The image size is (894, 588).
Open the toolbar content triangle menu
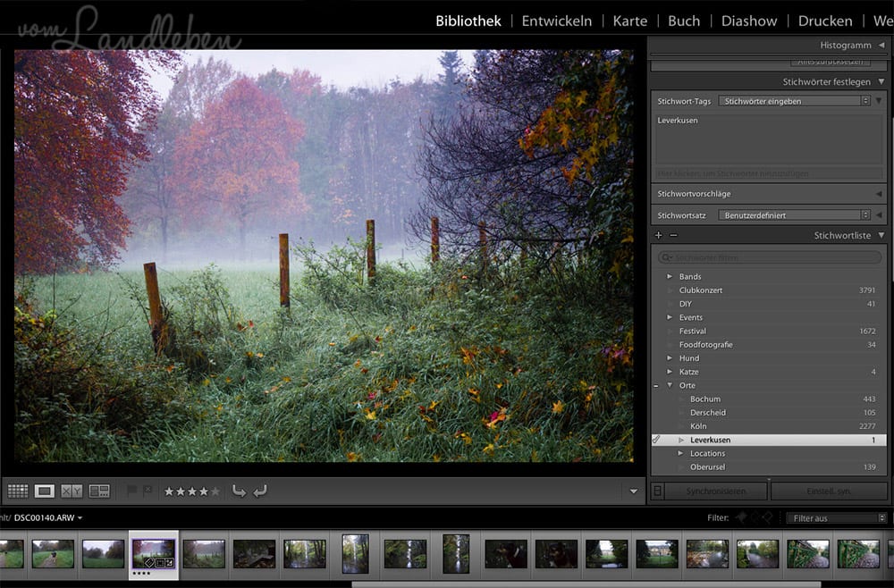[x=634, y=491]
